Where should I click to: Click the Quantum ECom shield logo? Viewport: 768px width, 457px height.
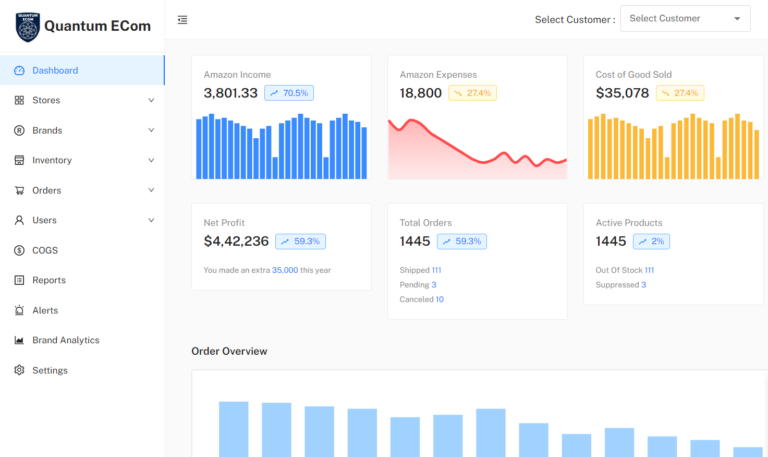(x=28, y=27)
